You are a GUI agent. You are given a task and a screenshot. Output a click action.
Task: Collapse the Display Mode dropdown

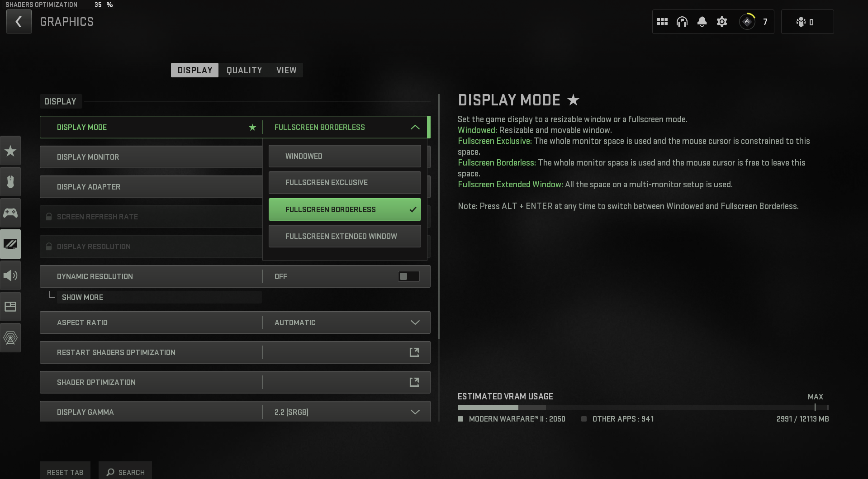point(415,127)
